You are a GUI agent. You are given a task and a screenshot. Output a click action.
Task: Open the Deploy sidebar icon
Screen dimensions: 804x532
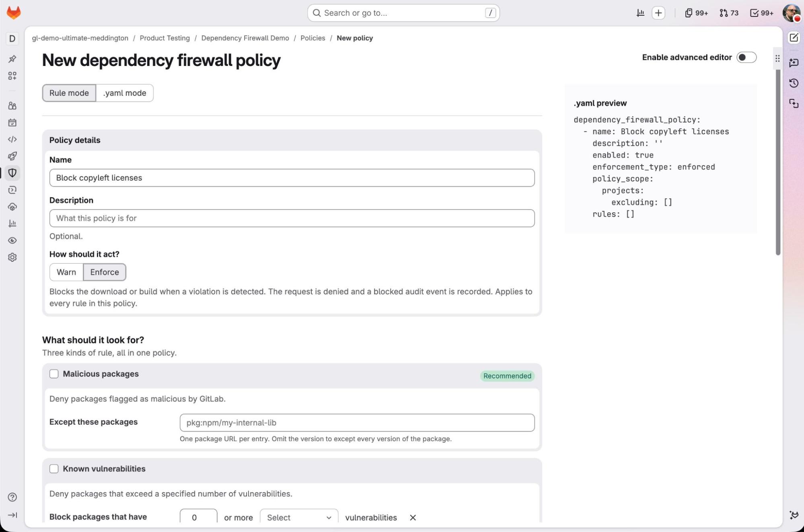[x=12, y=190]
